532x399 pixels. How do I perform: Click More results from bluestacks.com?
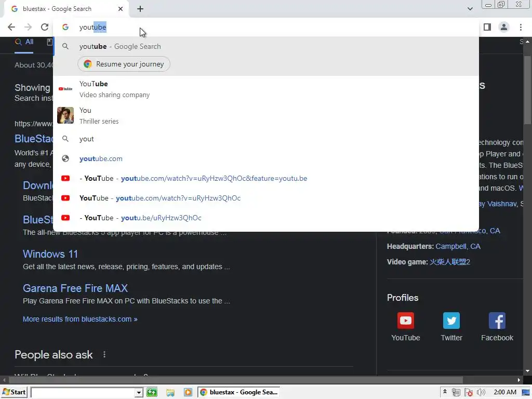tap(80, 319)
